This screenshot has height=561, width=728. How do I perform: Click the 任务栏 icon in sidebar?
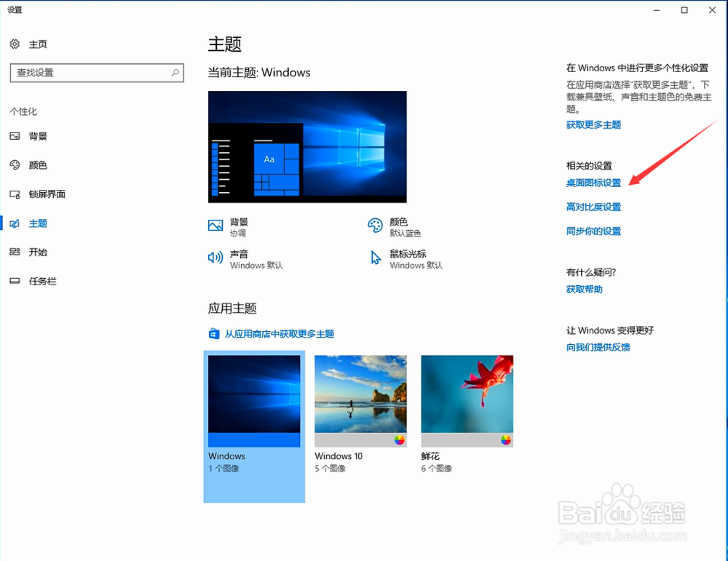[15, 281]
